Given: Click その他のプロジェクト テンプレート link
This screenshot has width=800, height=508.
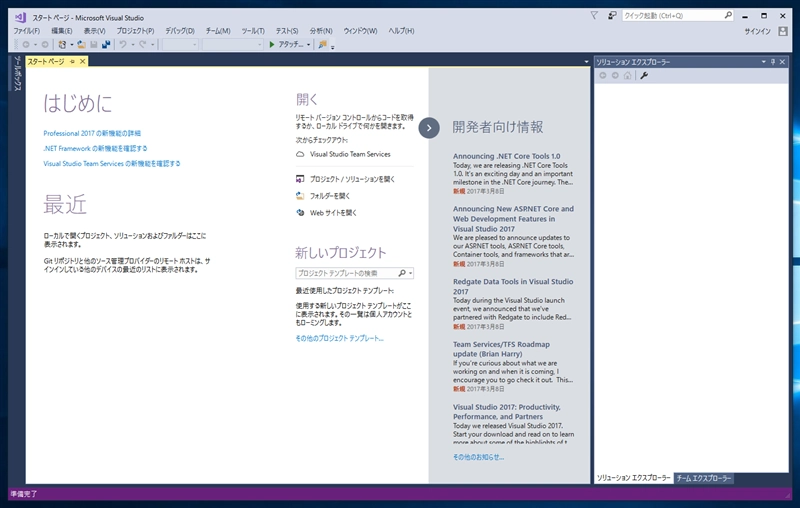Looking at the screenshot, I should [x=339, y=339].
